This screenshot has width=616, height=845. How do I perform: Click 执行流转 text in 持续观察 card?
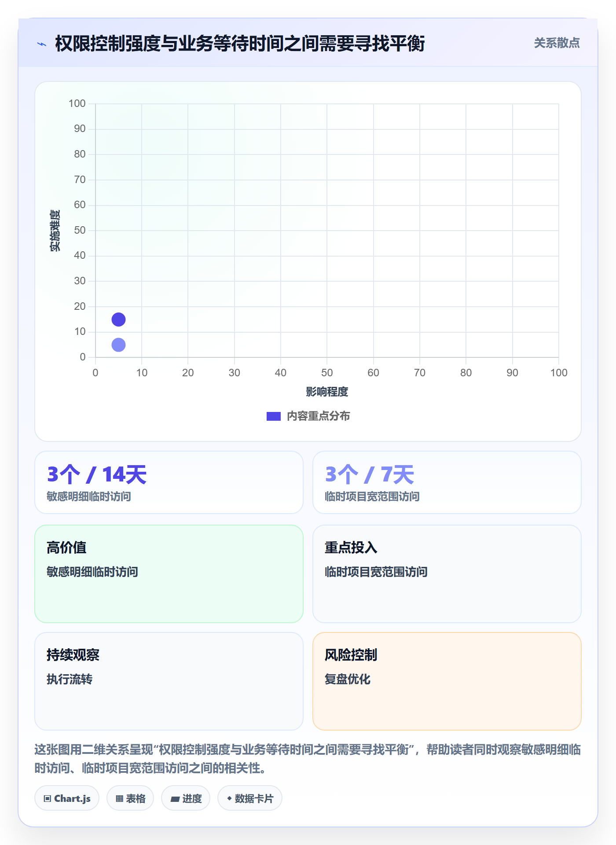(70, 679)
